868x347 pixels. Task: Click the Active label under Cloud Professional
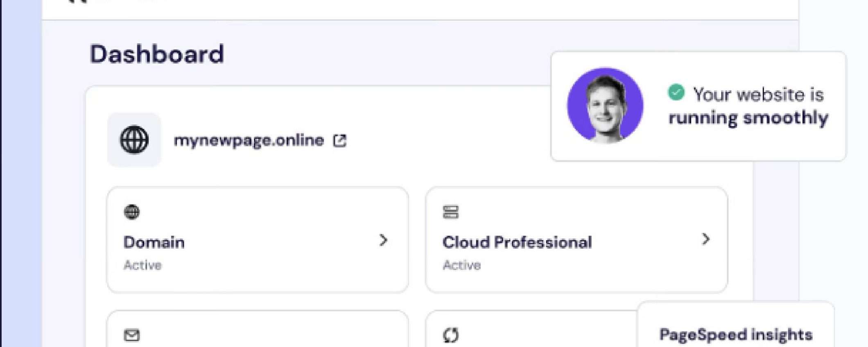pos(461,265)
